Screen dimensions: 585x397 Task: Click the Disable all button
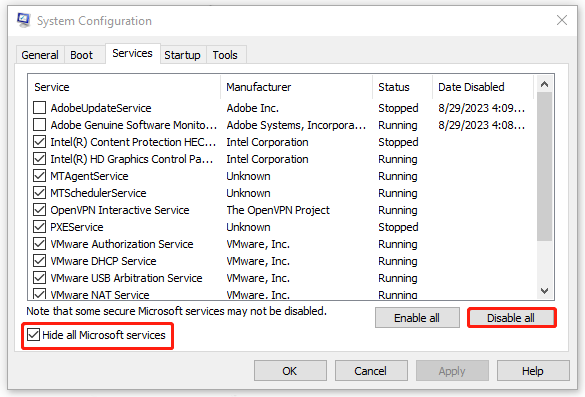tap(511, 318)
